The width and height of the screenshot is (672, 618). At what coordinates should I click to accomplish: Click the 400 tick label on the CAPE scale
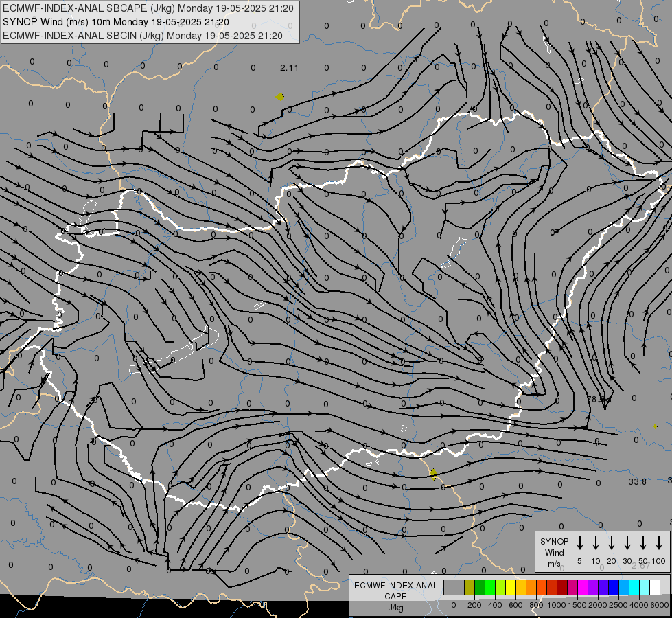[x=495, y=605]
